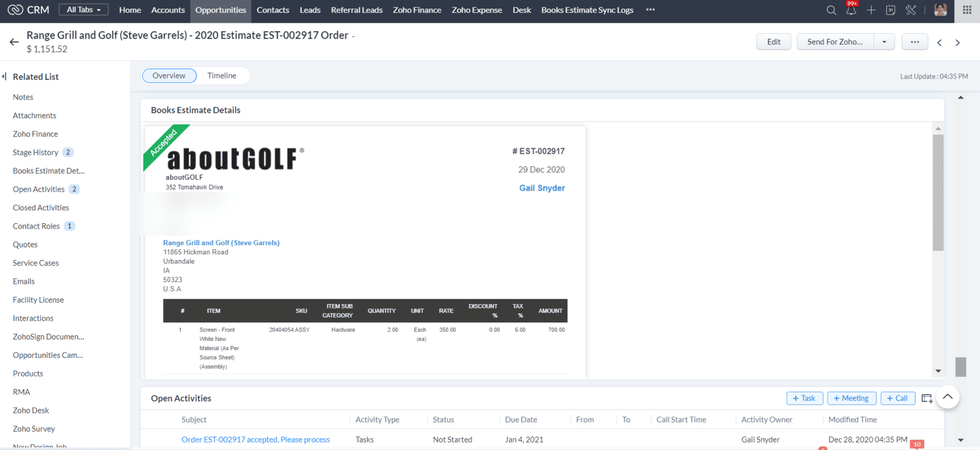Open the Leads tab
980x450 pixels.
pos(310,10)
